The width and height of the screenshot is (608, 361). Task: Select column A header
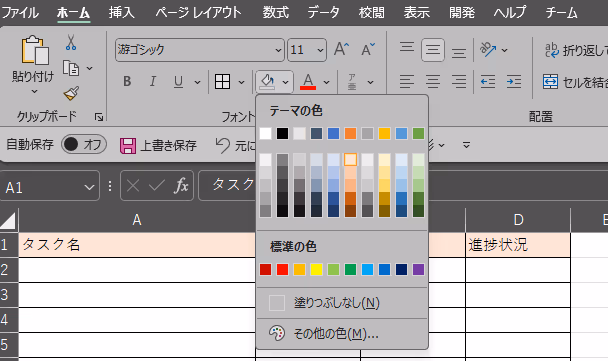(x=137, y=220)
